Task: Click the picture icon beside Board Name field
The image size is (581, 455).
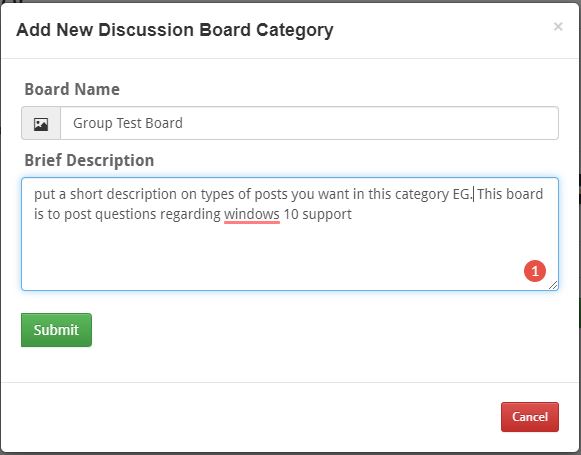Action: point(41,123)
